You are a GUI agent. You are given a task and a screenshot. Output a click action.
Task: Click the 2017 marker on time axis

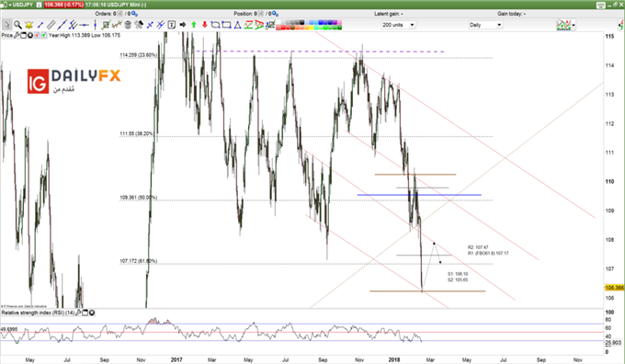(x=176, y=359)
